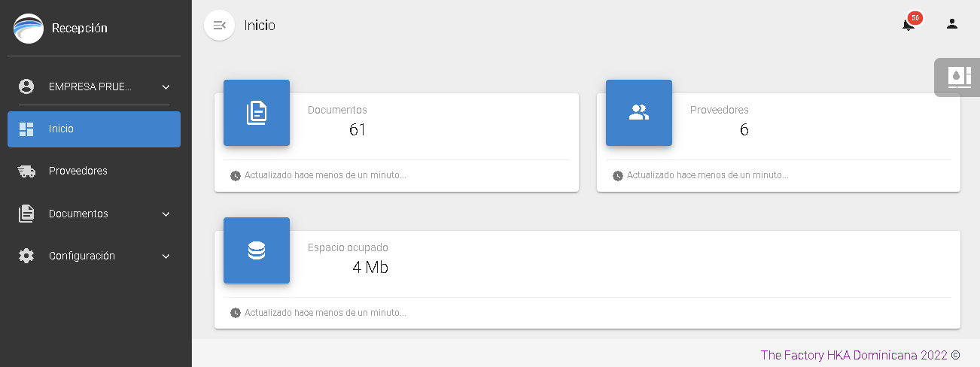Click the Configuración gear icon
980x367 pixels.
[26, 256]
